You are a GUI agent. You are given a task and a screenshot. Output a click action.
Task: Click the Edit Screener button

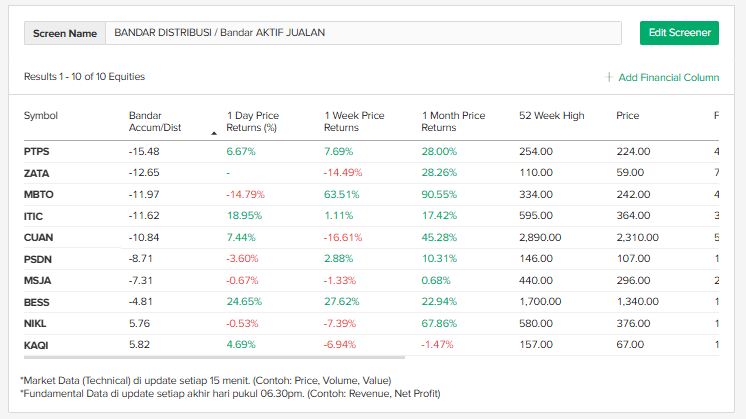pyautogui.click(x=679, y=33)
